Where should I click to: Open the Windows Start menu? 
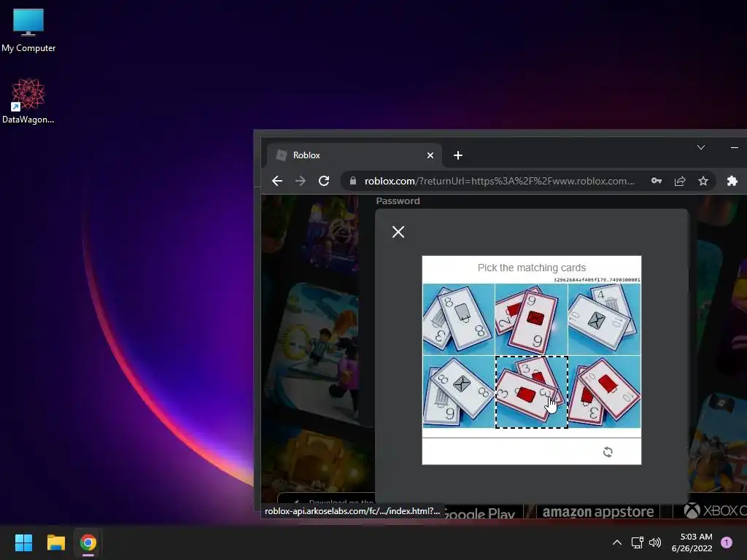point(23,542)
